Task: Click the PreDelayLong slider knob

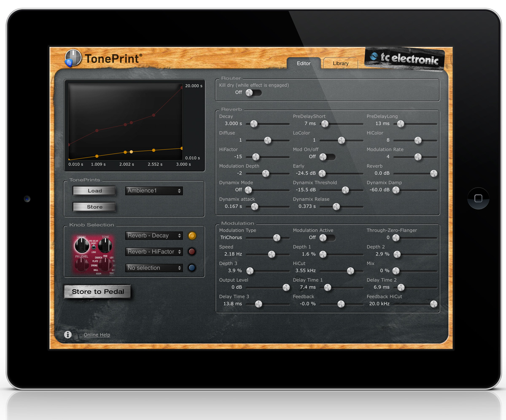Action: tap(401, 124)
